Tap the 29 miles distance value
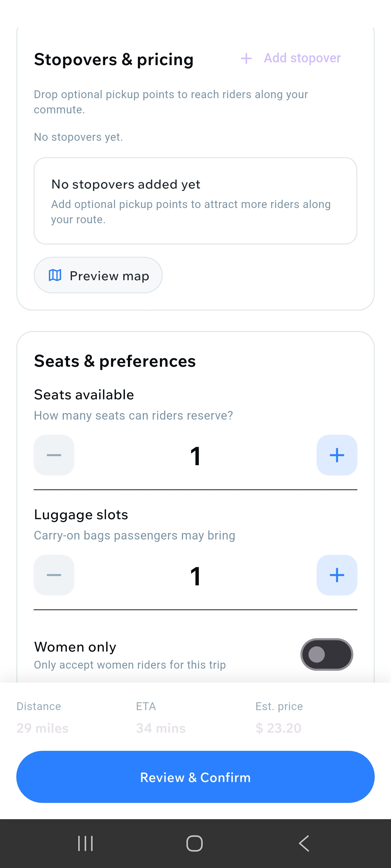The image size is (391, 868). click(43, 728)
